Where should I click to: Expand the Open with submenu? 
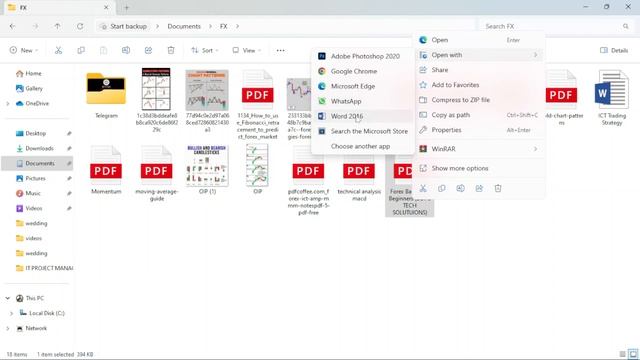coord(479,55)
